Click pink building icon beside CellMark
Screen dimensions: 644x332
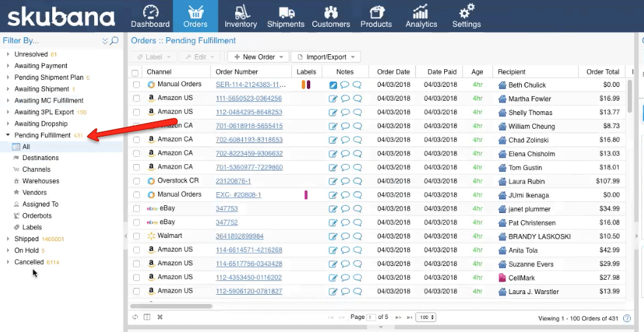click(x=502, y=278)
